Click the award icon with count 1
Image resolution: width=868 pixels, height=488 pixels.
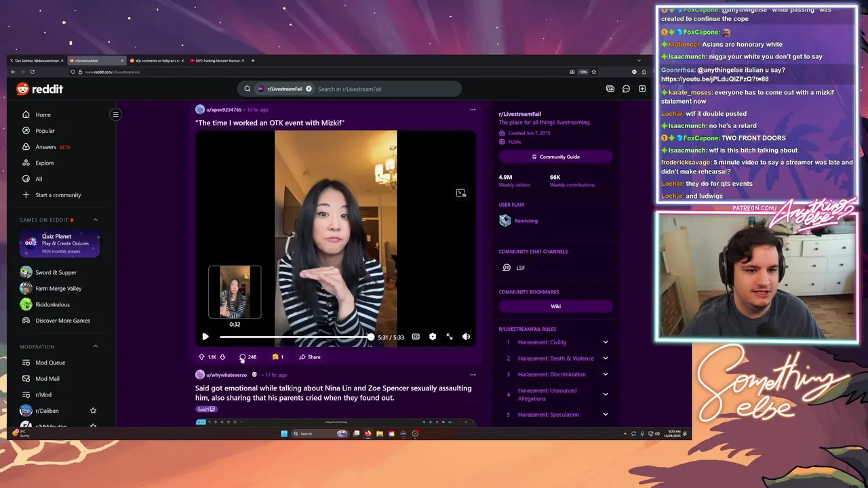(278, 357)
